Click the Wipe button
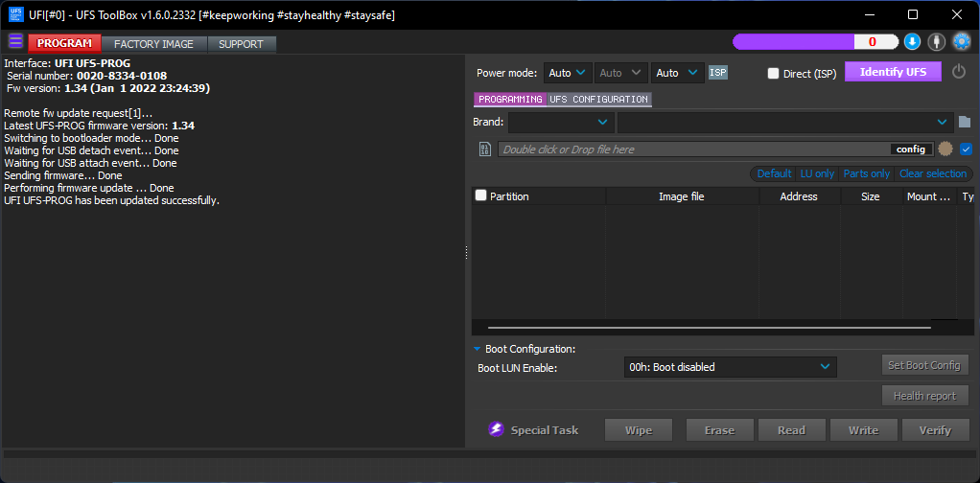 [x=638, y=430]
